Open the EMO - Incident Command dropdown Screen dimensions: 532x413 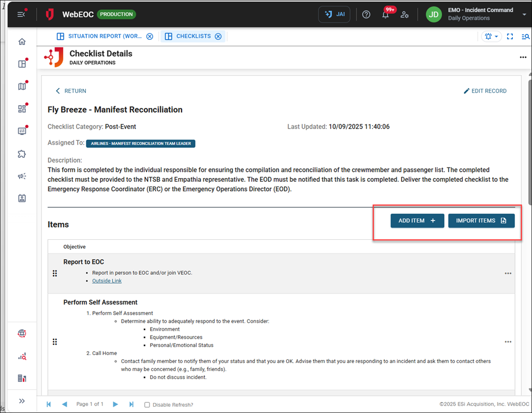480,13
